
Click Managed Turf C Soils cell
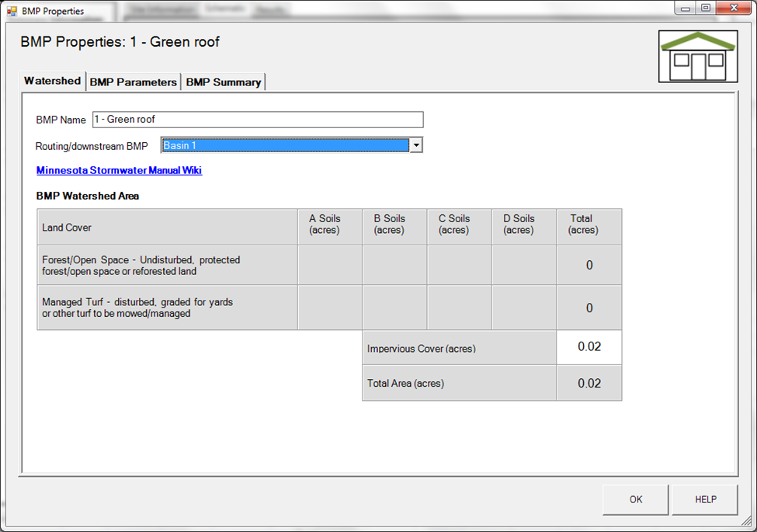pyautogui.click(x=459, y=308)
